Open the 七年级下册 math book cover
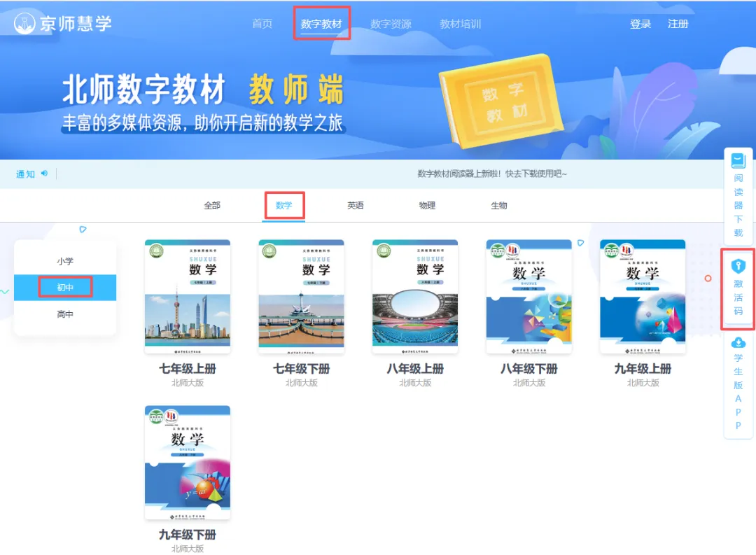This screenshot has height=555, width=756. click(301, 296)
